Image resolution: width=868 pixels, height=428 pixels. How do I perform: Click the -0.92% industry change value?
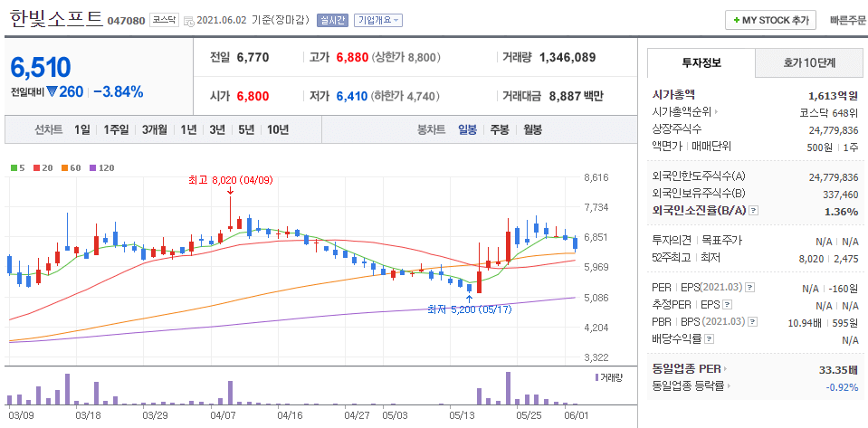[x=842, y=385]
